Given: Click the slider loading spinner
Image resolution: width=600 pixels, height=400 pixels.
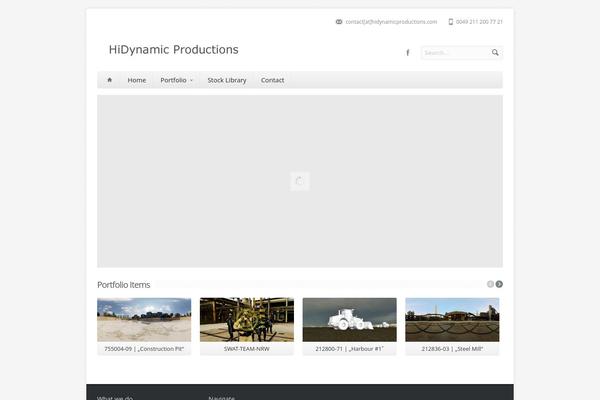Looking at the screenshot, I should [300, 181].
